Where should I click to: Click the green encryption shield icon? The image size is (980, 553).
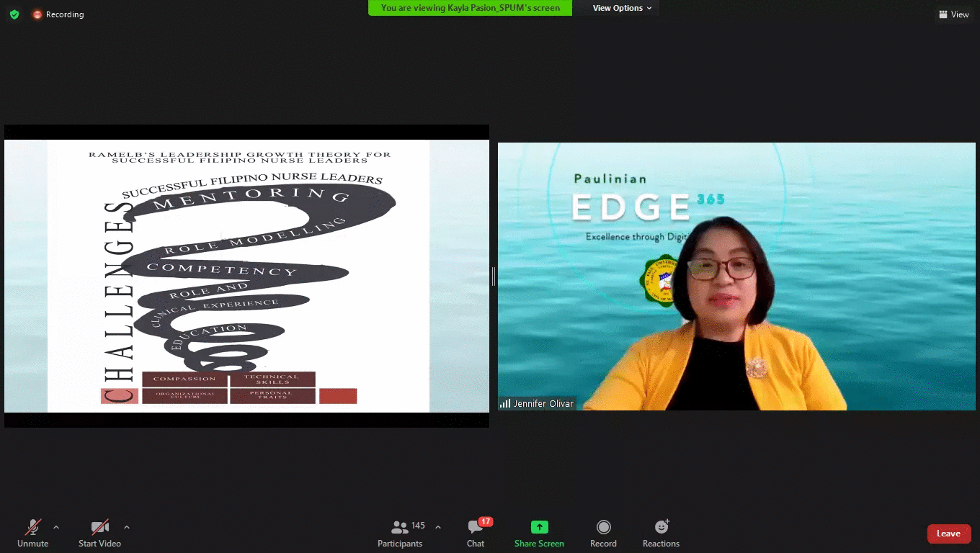point(14,14)
